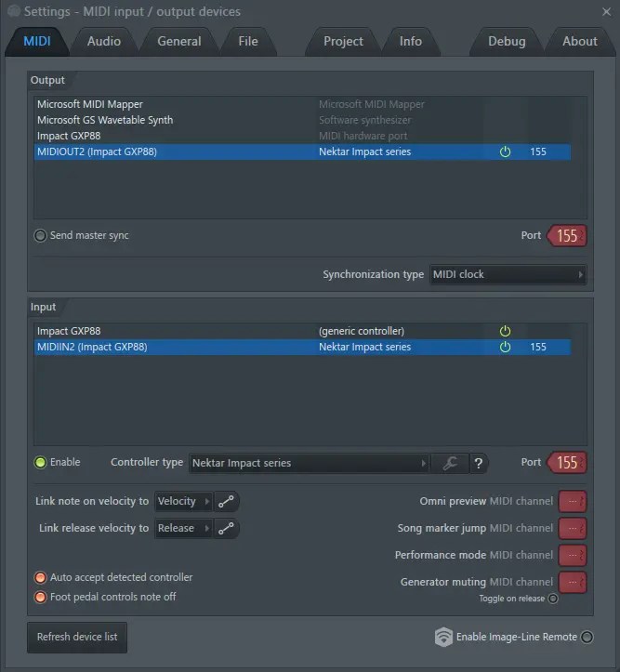Open the Project settings tab
Image resolution: width=620 pixels, height=672 pixels.
pyautogui.click(x=343, y=41)
